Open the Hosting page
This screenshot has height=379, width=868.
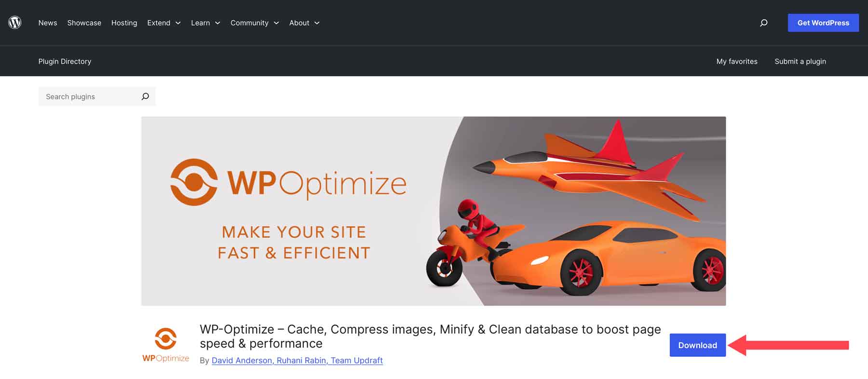(124, 23)
